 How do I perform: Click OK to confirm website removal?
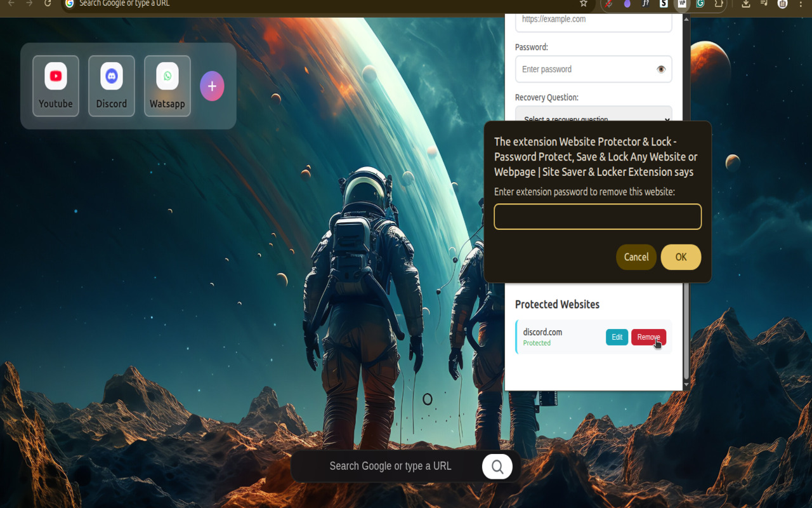(680, 257)
